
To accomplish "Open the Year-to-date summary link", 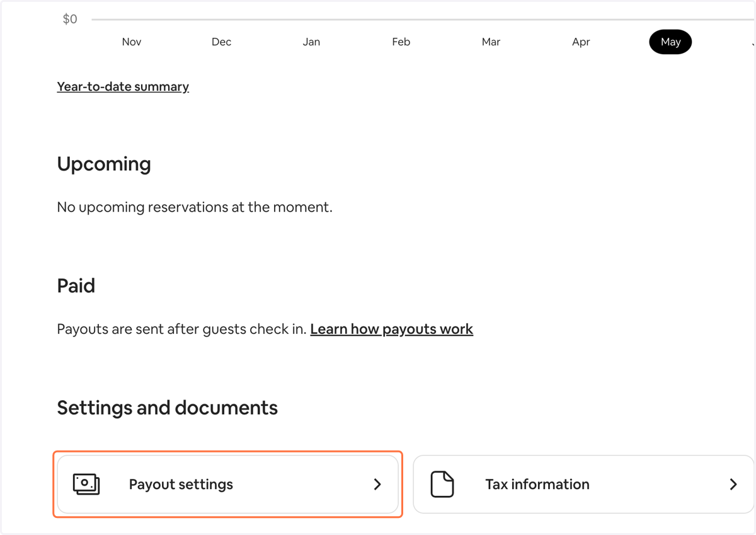I will (x=123, y=86).
